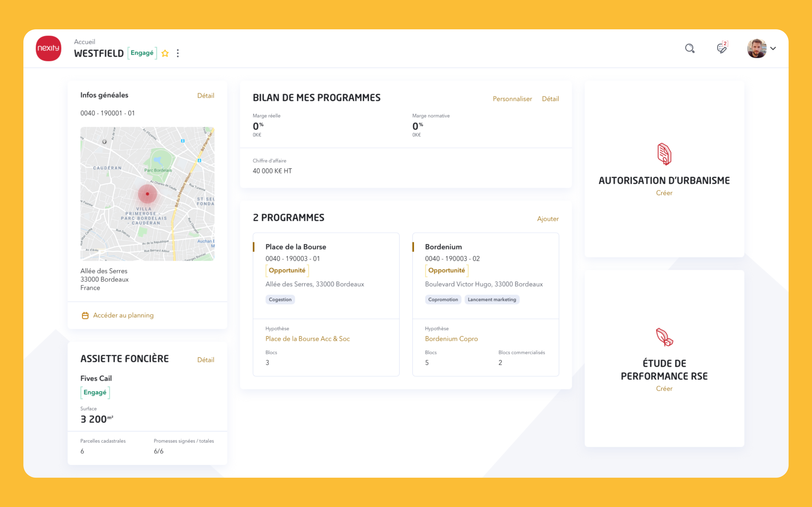Expand the profile menu with the chevron

[773, 49]
